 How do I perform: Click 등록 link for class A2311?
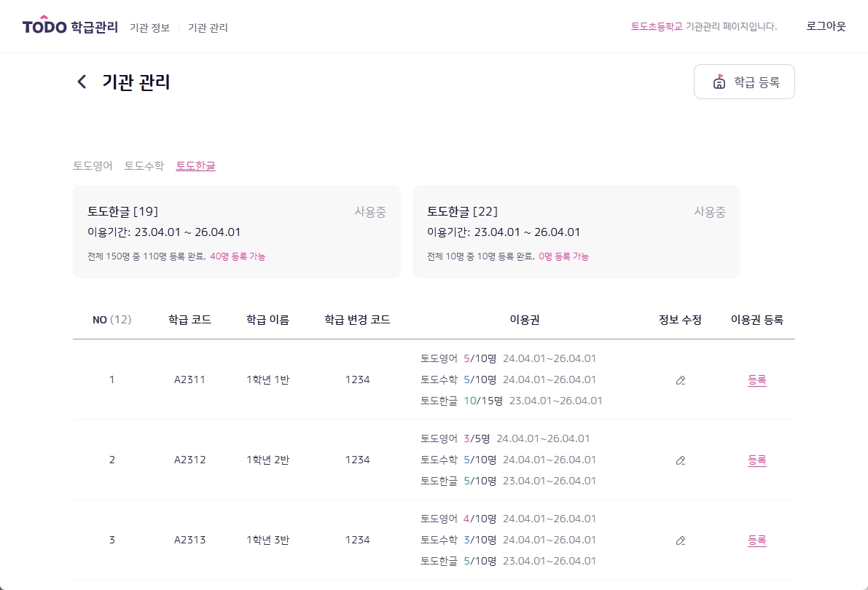(x=756, y=380)
